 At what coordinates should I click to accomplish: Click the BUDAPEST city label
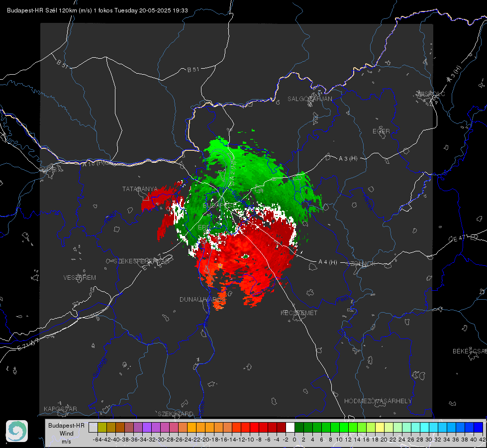pos(219,205)
